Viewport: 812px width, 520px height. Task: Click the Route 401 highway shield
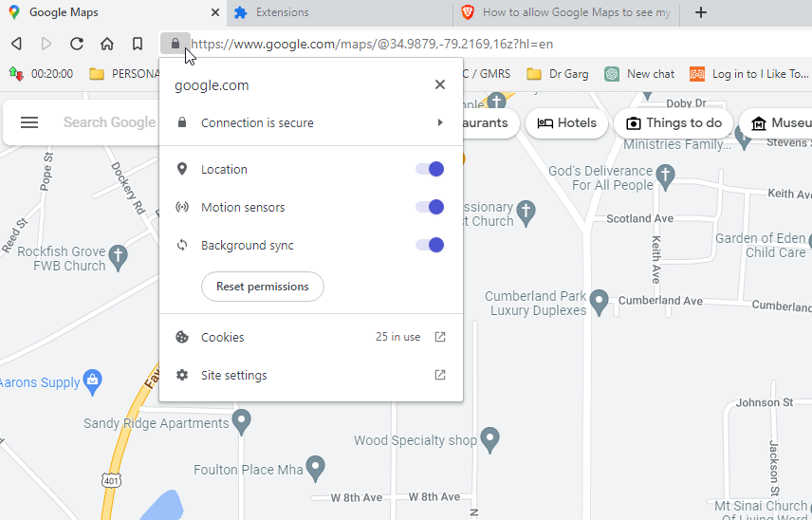[x=111, y=480]
